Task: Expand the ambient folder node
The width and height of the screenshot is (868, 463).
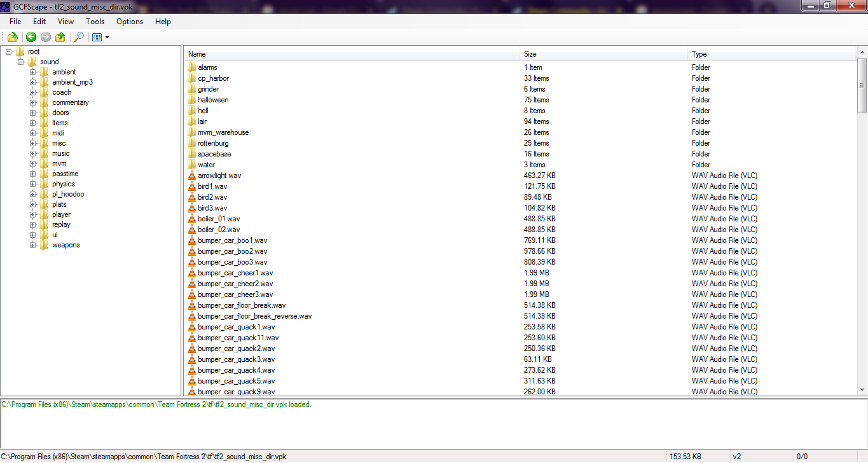Action: pyautogui.click(x=32, y=72)
